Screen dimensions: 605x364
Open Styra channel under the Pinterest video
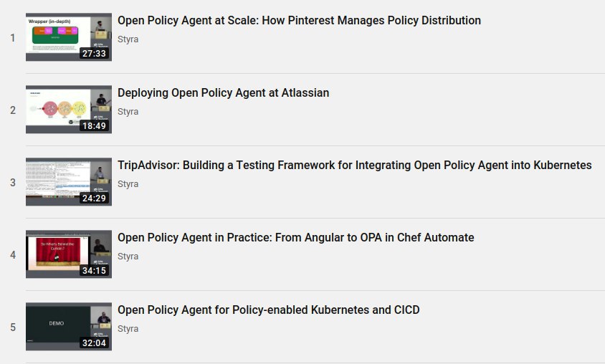[x=128, y=39]
